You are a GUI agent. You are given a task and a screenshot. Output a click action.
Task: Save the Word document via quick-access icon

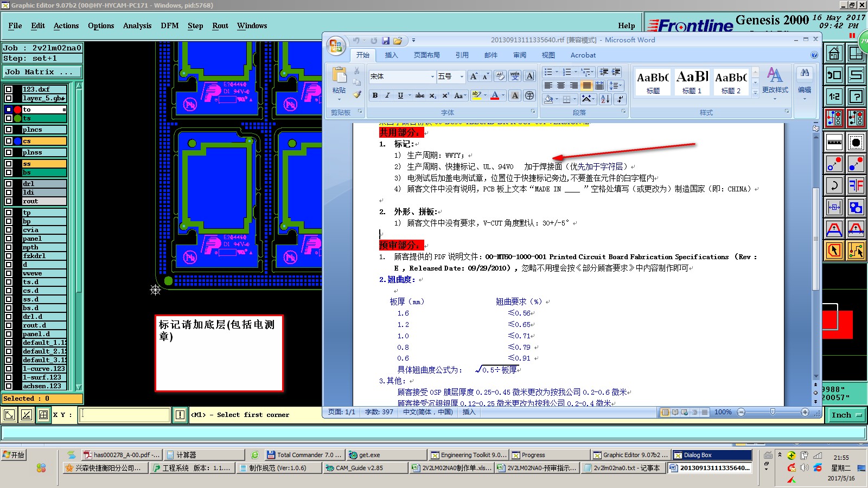pyautogui.click(x=386, y=41)
